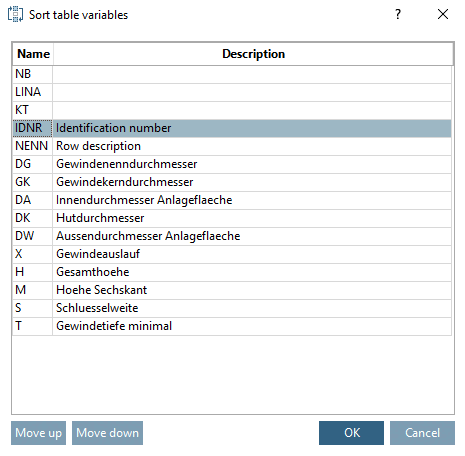This screenshot has width=465, height=456.
Task: Click the Move up button
Action: [x=38, y=433]
